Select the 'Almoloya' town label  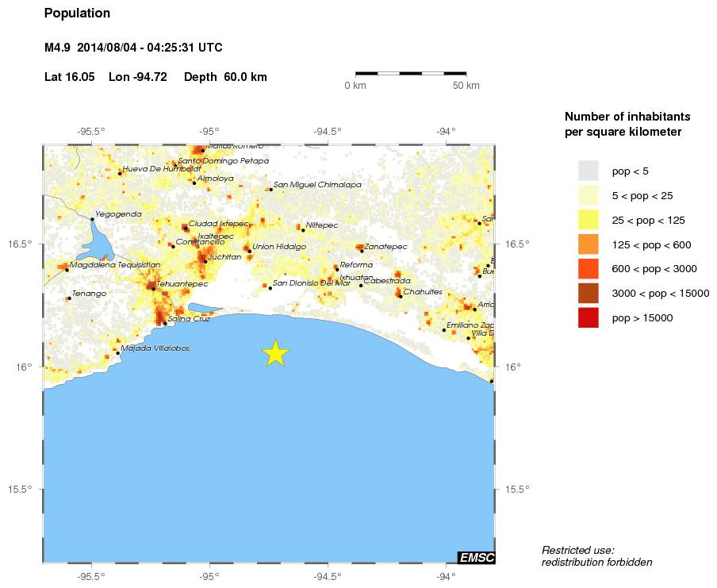pyautogui.click(x=216, y=179)
